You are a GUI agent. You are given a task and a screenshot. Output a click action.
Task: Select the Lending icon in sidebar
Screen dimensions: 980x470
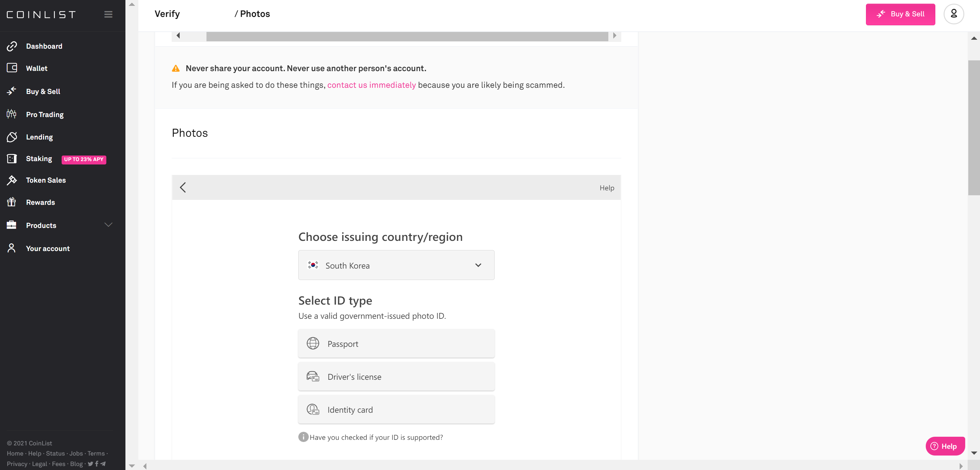point(12,137)
